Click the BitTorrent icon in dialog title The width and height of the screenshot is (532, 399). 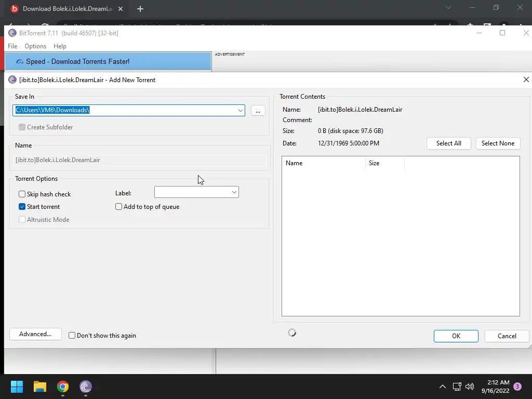point(12,79)
